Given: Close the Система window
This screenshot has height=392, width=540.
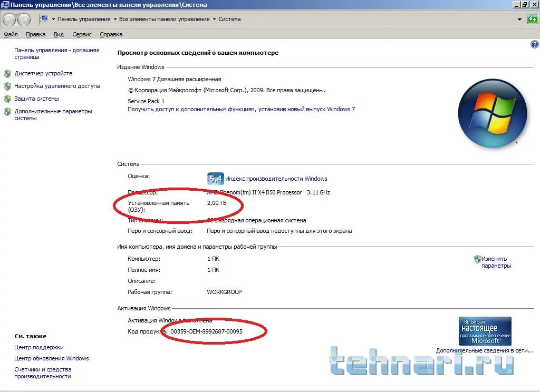Looking at the screenshot, I should (534, 4).
